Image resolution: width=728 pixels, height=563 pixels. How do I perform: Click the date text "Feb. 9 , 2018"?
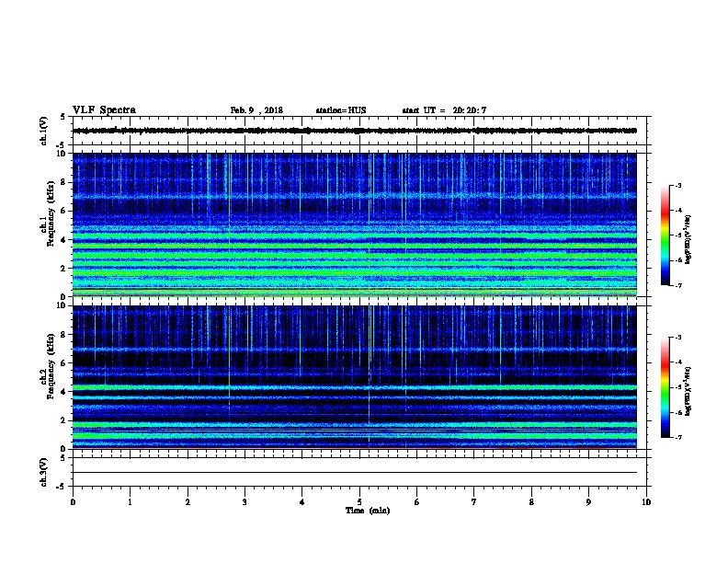256,110
